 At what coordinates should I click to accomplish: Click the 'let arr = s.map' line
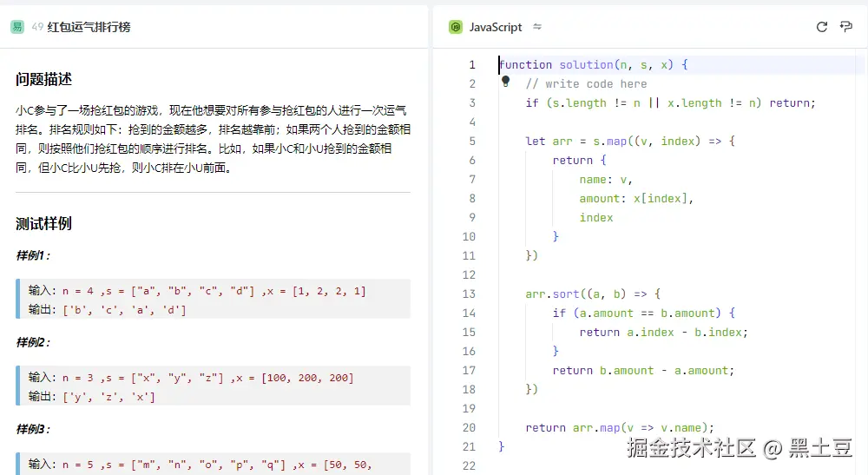coord(630,142)
